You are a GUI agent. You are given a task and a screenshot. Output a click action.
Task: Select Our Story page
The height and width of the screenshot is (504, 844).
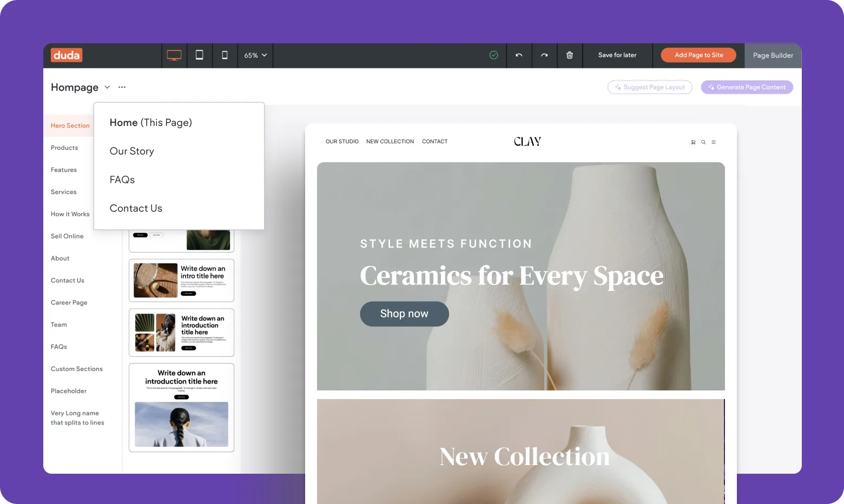[x=132, y=151]
